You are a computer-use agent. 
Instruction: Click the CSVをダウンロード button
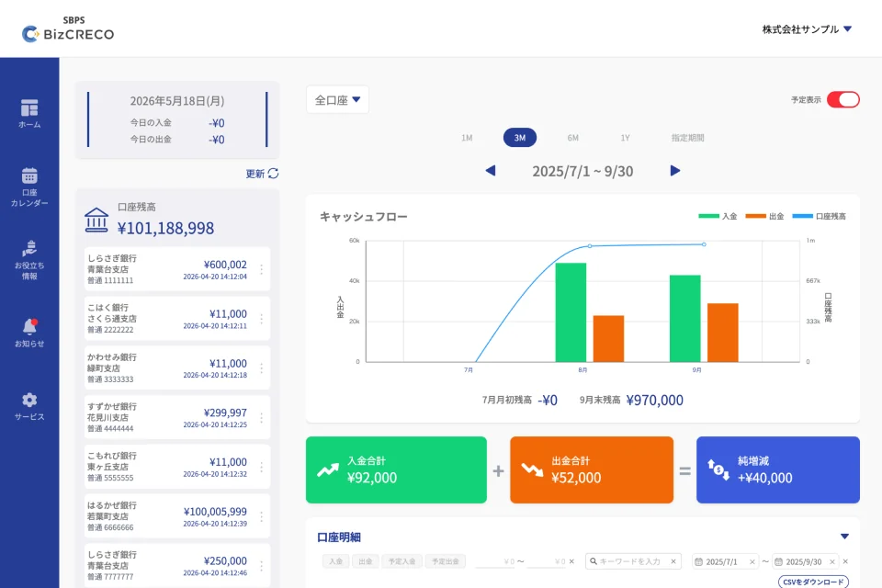click(x=813, y=582)
